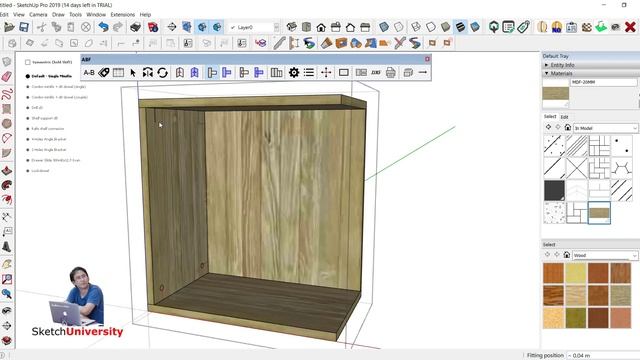This screenshot has height=360, width=640.
Task: Open ABF settings gear icon
Action: pyautogui.click(x=294, y=73)
